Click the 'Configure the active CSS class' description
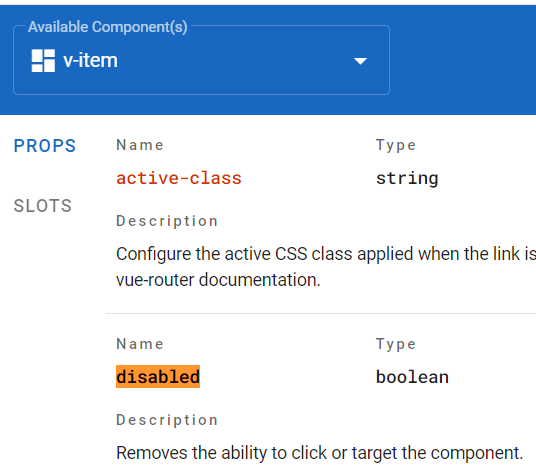 [326, 254]
